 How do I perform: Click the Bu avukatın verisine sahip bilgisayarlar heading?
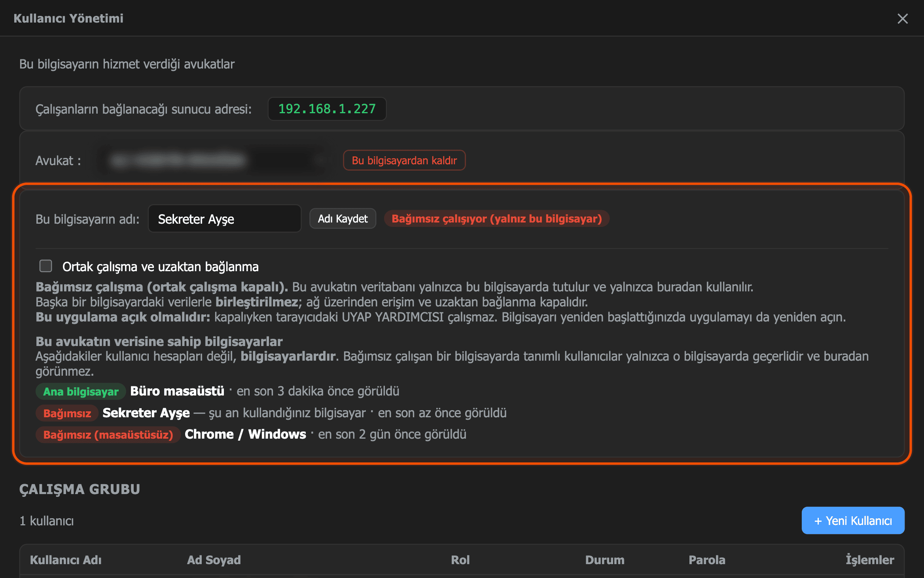point(159,341)
